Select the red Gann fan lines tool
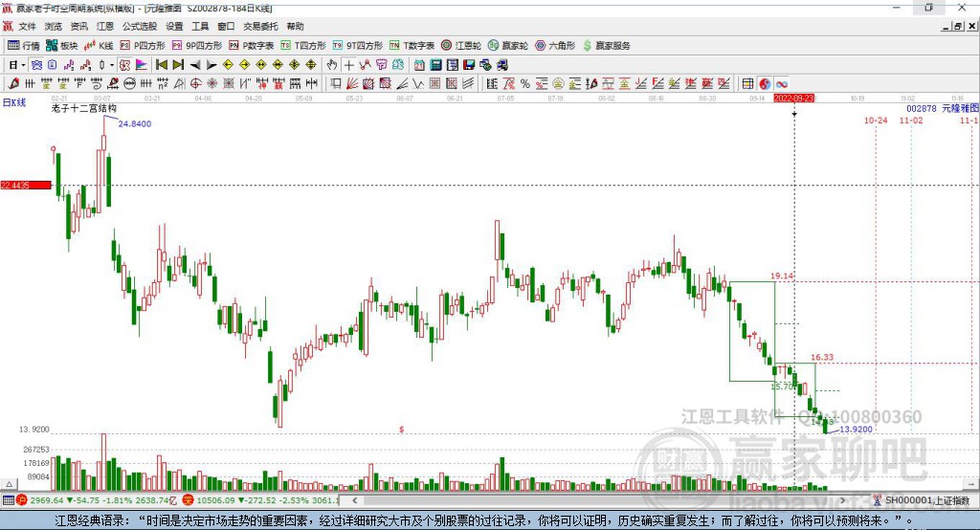The height and width of the screenshot is (530, 980). 352,83
